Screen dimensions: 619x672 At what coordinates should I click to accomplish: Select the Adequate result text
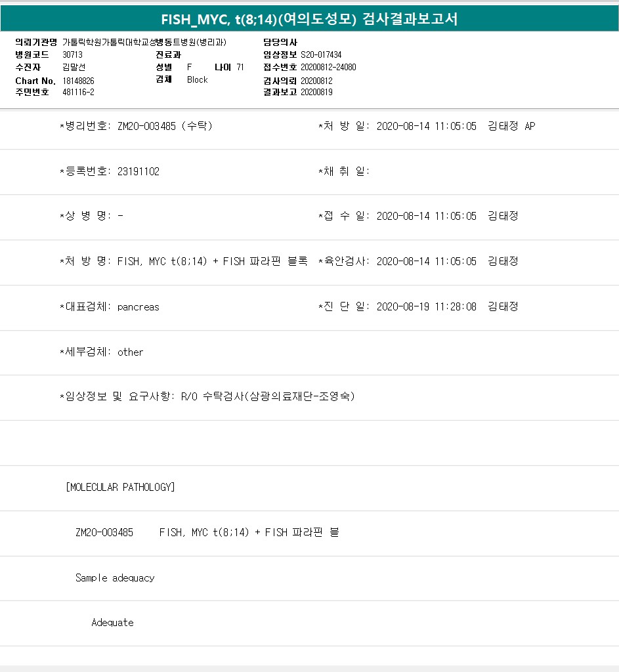pyautogui.click(x=113, y=622)
